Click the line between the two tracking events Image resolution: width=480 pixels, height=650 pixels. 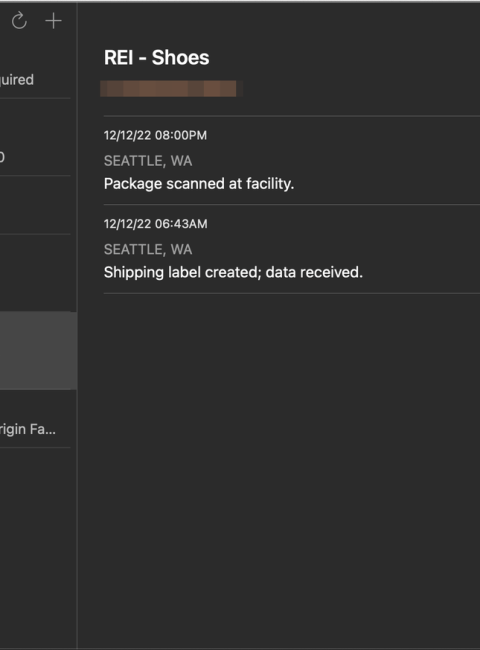click(x=292, y=204)
